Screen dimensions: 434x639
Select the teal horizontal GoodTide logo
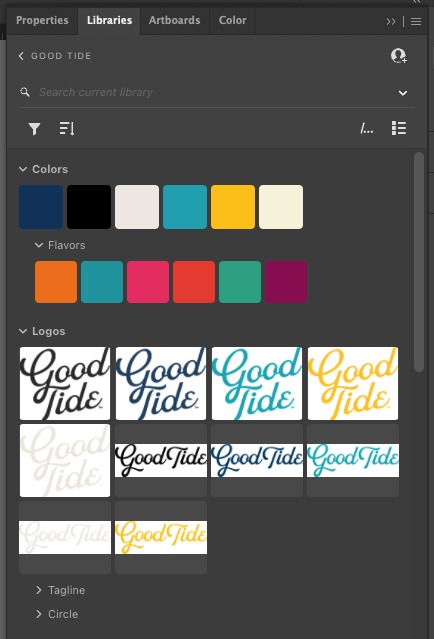(x=353, y=461)
